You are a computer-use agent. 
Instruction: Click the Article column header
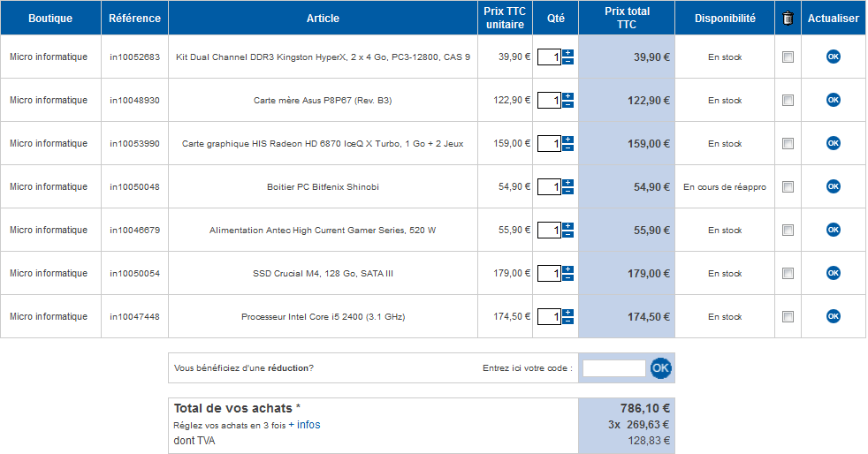(323, 18)
